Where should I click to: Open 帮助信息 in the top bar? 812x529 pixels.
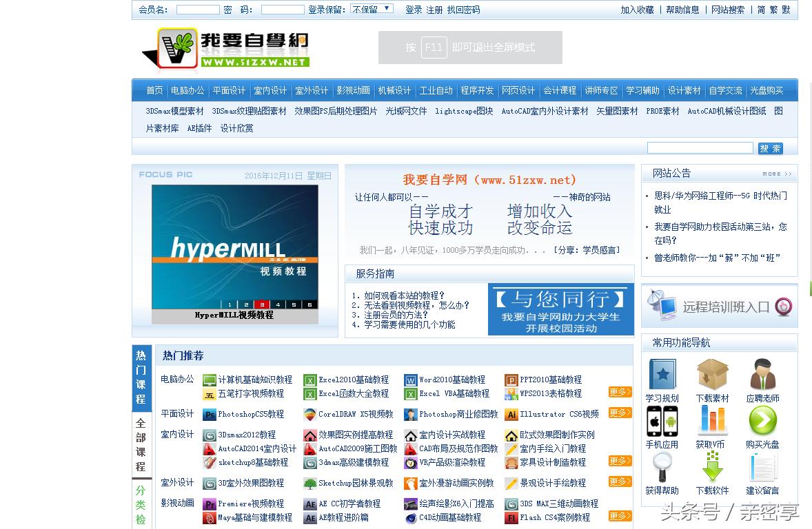(682, 10)
